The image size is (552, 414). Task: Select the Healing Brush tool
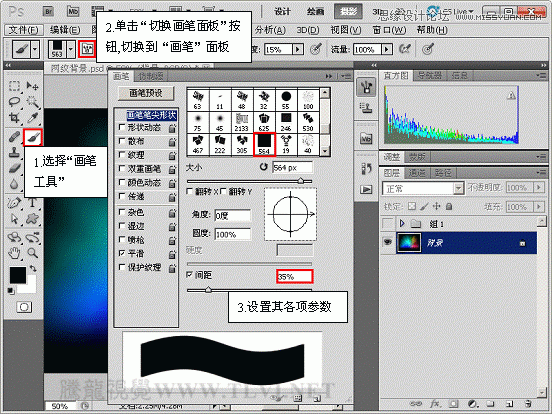(x=14, y=137)
